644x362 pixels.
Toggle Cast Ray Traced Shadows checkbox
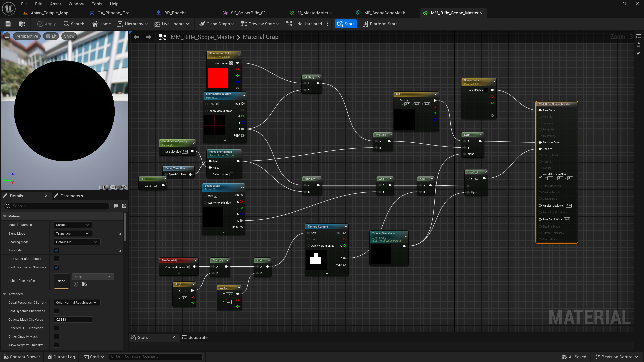(x=56, y=267)
